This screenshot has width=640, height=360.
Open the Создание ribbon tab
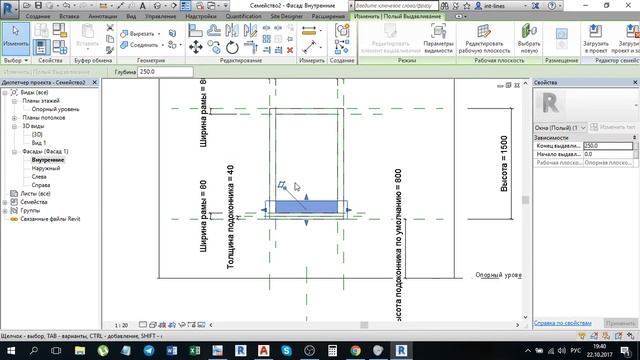(x=38, y=16)
